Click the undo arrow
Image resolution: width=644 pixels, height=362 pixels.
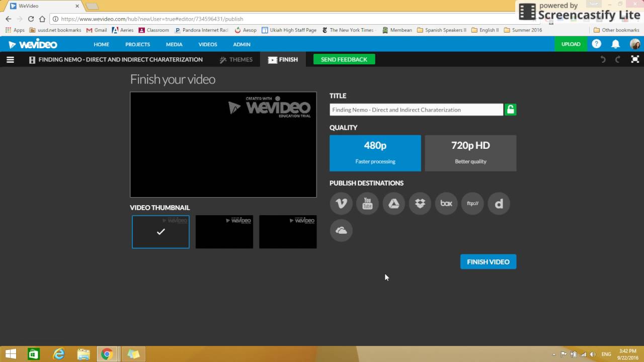603,59
